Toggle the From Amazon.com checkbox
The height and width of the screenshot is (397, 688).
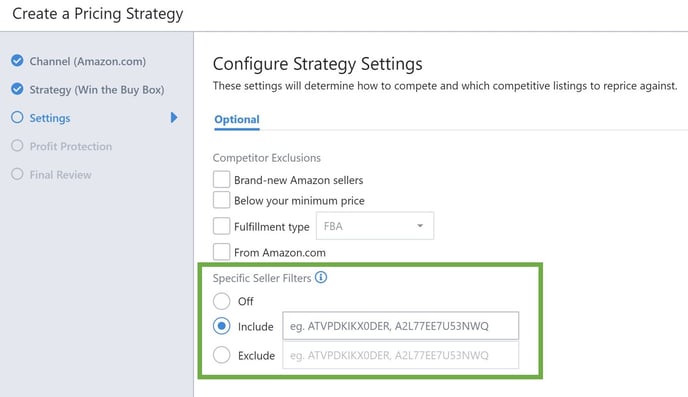coord(221,252)
